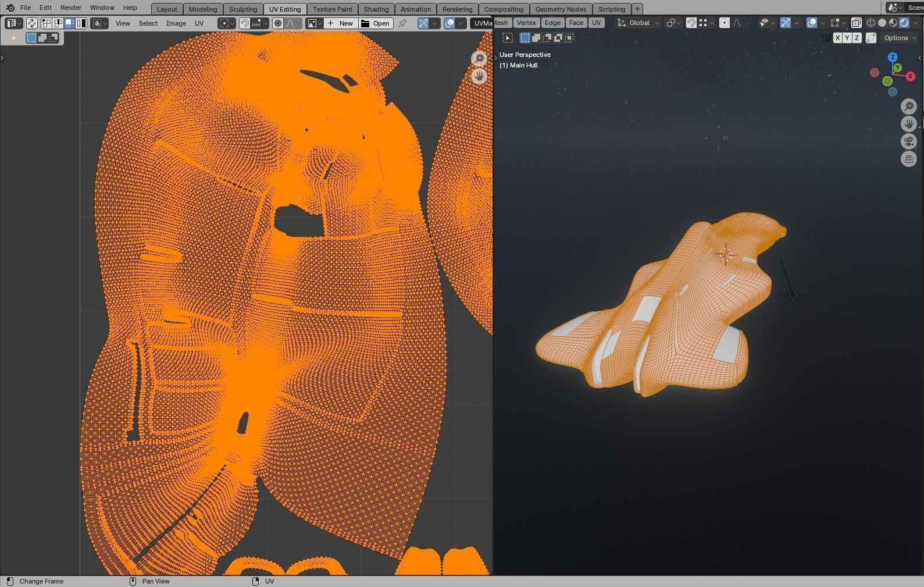Enable Z axis mesh mirror
This screenshot has width=924, height=587.
(x=857, y=38)
